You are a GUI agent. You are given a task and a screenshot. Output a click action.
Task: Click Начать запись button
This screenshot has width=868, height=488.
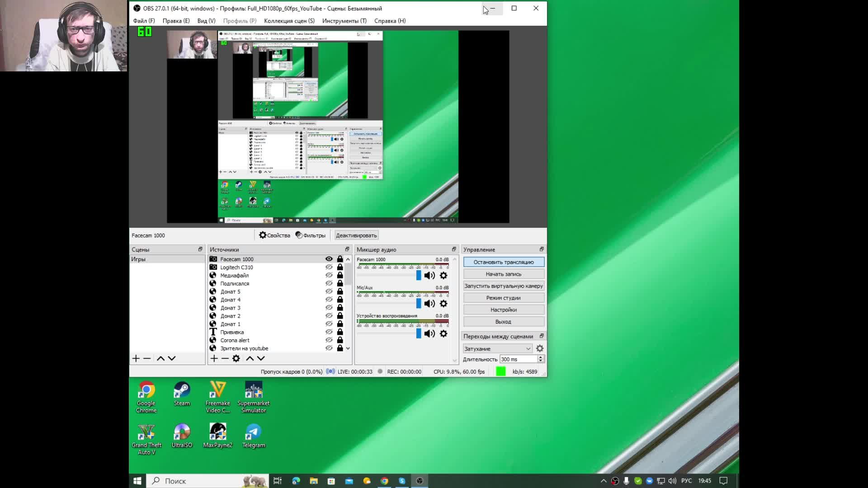point(504,274)
